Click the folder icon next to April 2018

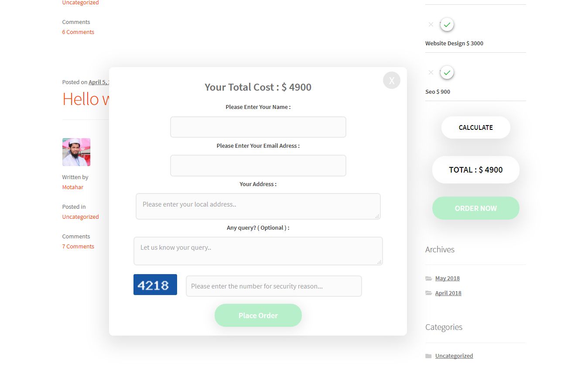coord(428,293)
